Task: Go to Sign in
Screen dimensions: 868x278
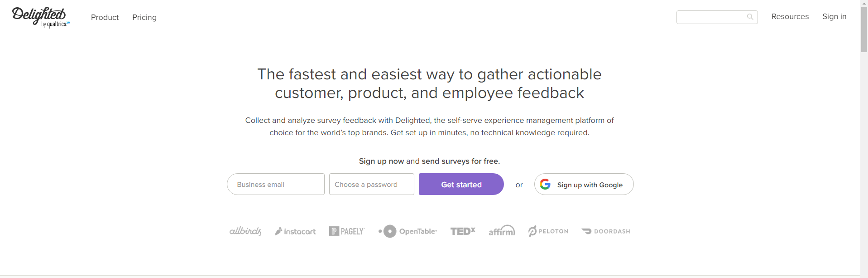Action: coord(834,16)
